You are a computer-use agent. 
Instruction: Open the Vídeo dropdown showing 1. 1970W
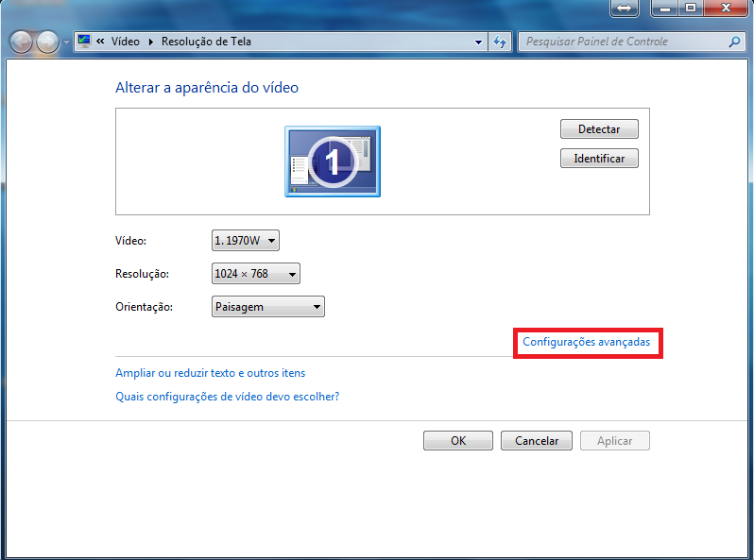coord(246,241)
